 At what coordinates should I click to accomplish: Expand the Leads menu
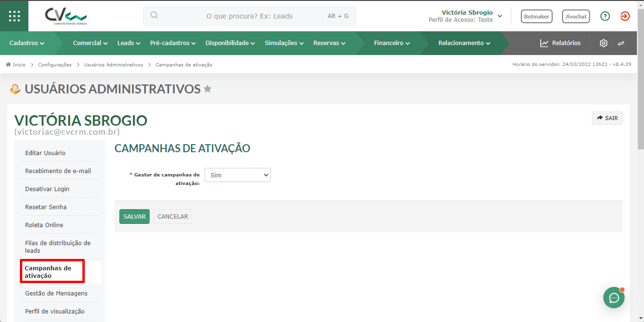pos(129,43)
